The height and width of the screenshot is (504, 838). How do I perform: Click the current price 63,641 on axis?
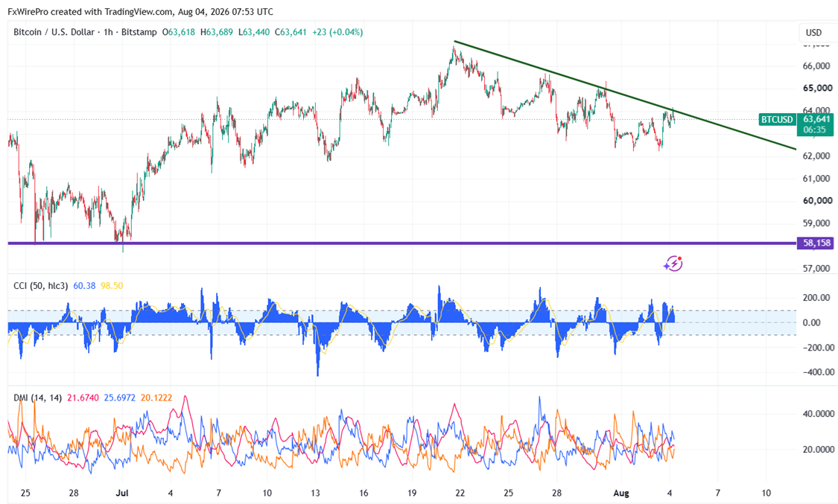[816, 120]
